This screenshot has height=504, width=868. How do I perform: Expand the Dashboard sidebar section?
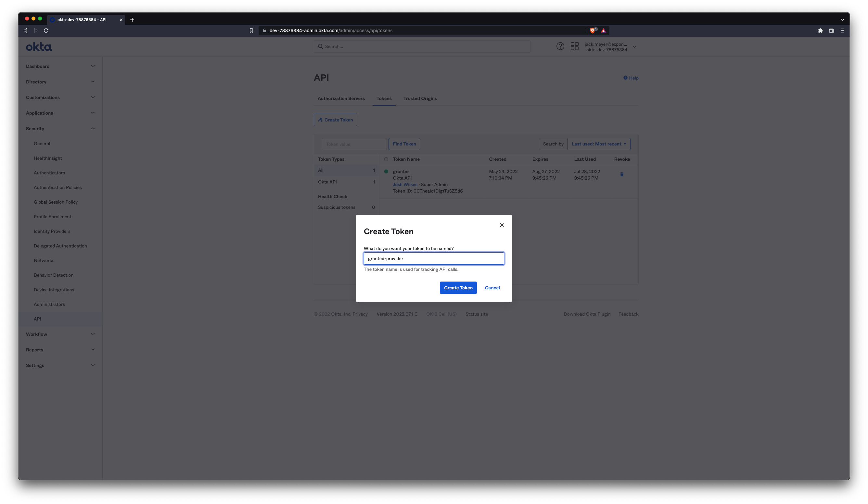click(60, 66)
